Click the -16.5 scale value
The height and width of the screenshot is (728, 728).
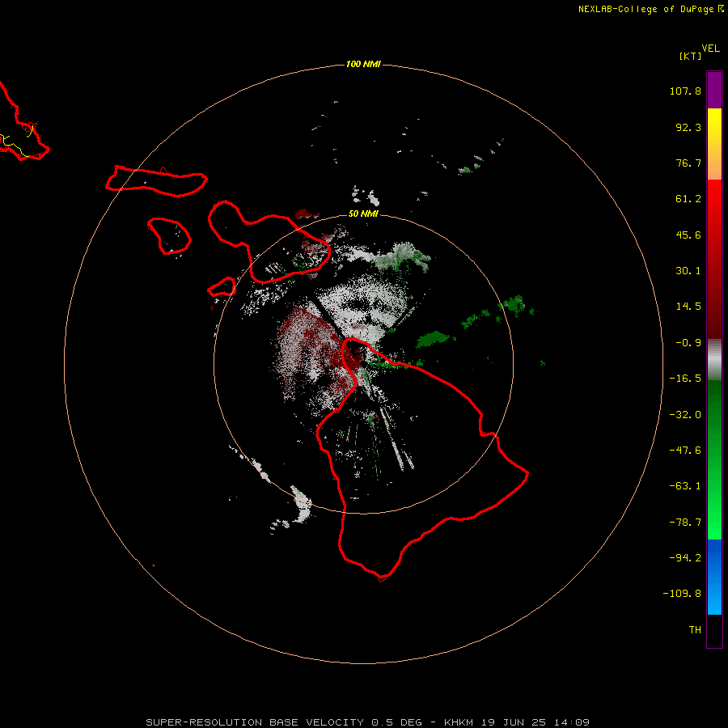click(x=685, y=379)
